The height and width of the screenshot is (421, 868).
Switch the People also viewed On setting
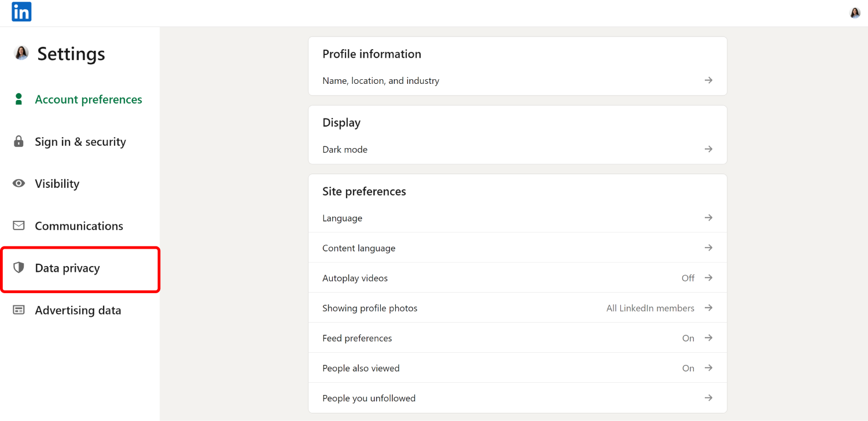tap(688, 368)
